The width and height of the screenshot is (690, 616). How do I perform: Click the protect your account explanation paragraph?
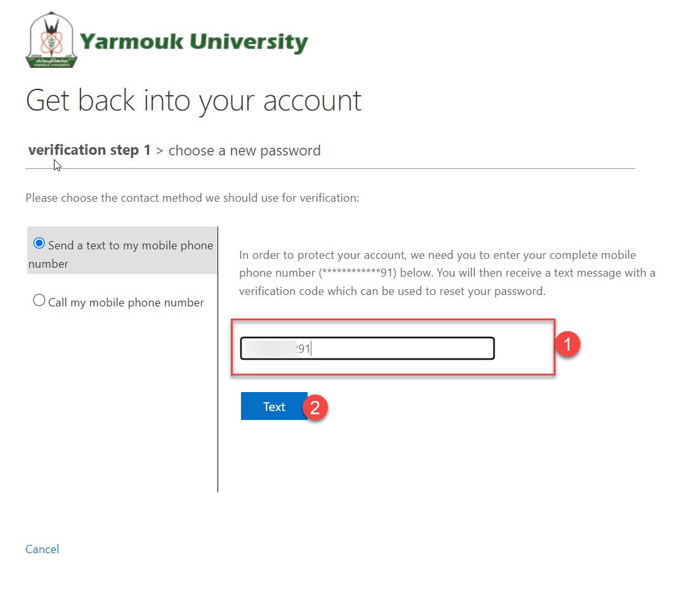point(447,273)
